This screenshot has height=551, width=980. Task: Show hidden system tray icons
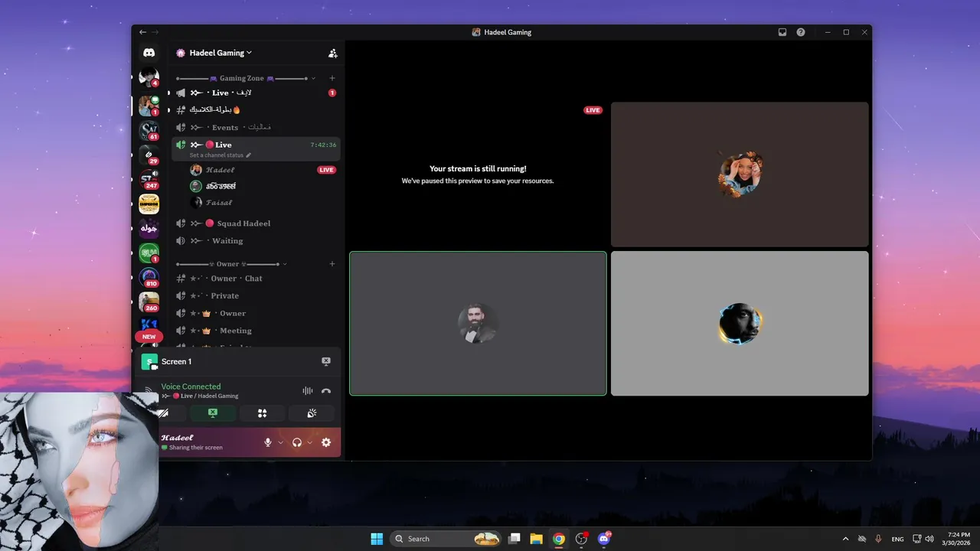coord(845,539)
